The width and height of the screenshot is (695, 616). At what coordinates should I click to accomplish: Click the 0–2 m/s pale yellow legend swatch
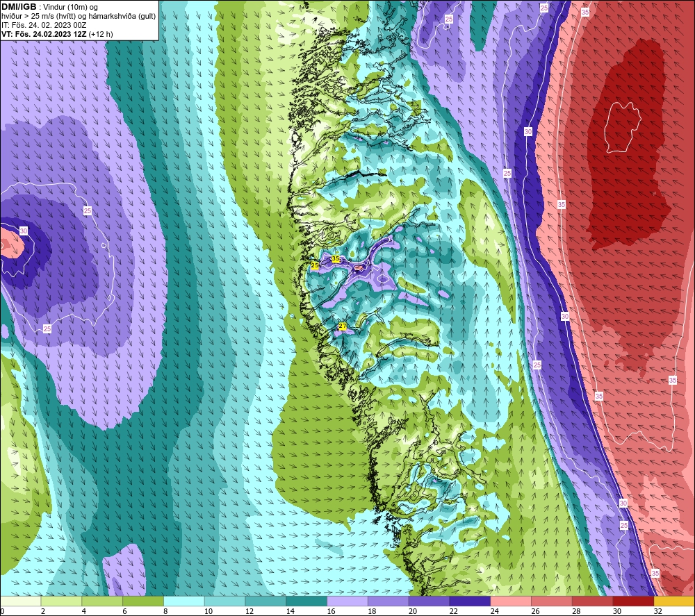point(20,601)
